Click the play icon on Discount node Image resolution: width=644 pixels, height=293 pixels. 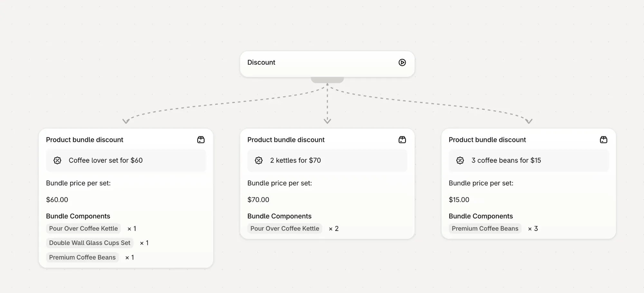point(402,62)
